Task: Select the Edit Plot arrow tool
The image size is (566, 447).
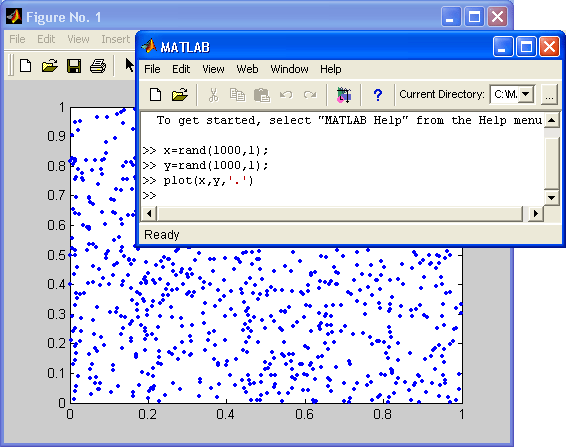Action: tap(129, 65)
